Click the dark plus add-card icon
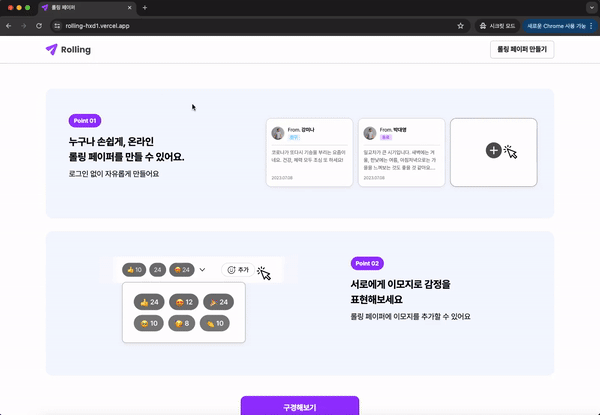Viewport: 600px width, 415px height. point(494,150)
